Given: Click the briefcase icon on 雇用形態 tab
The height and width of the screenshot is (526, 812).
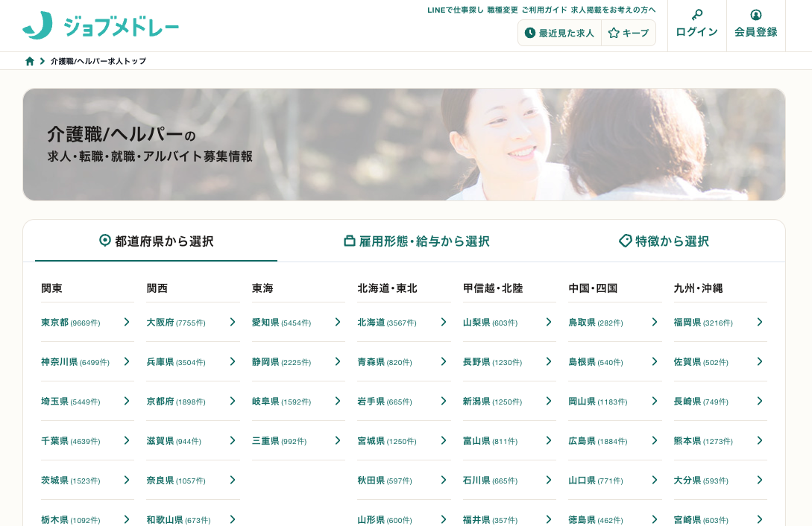Looking at the screenshot, I should pos(350,241).
